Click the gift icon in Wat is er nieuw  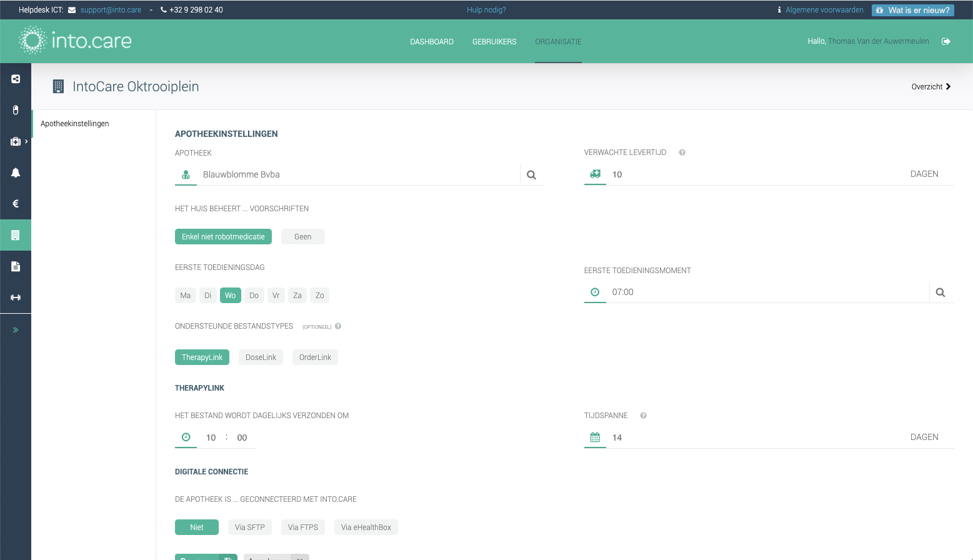point(879,10)
